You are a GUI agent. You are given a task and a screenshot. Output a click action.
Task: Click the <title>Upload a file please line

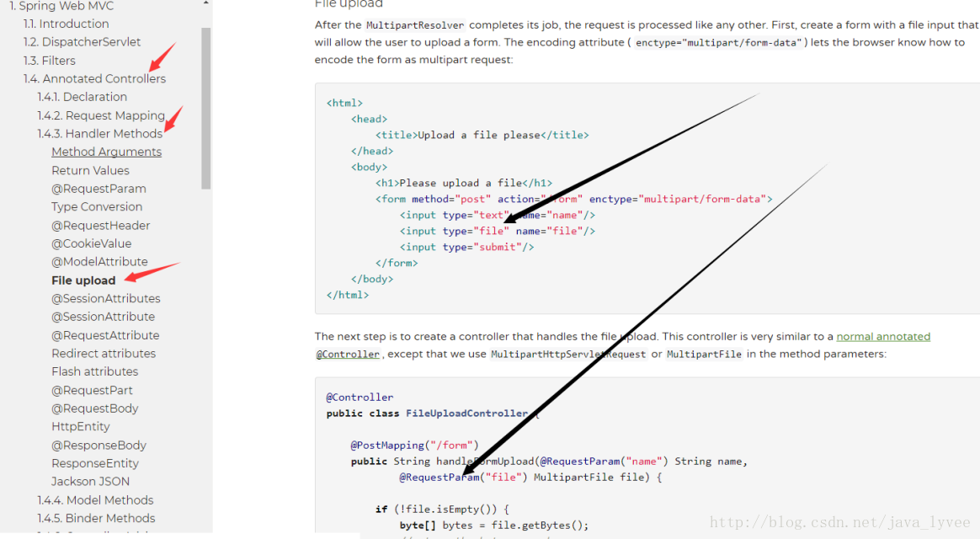coord(482,135)
